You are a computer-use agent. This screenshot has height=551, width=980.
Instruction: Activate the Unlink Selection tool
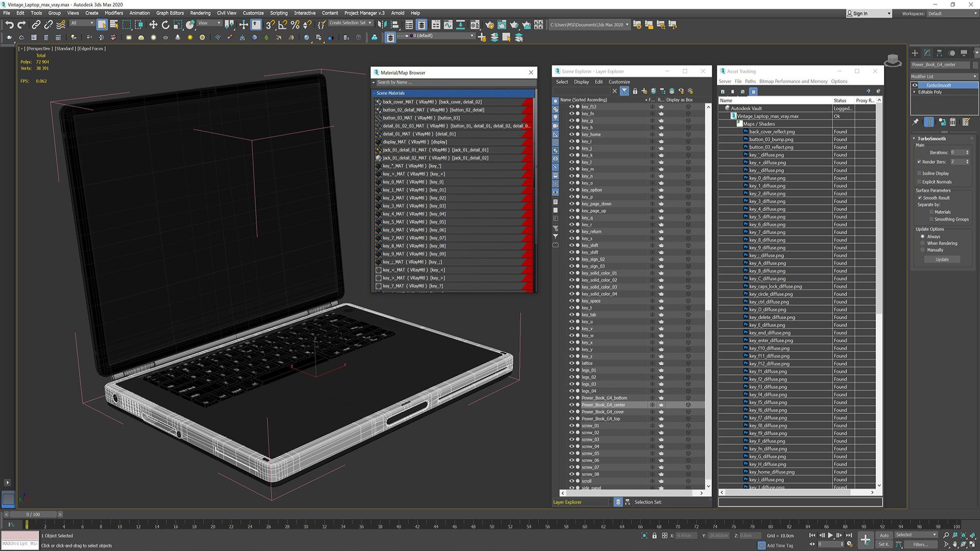[x=48, y=24]
